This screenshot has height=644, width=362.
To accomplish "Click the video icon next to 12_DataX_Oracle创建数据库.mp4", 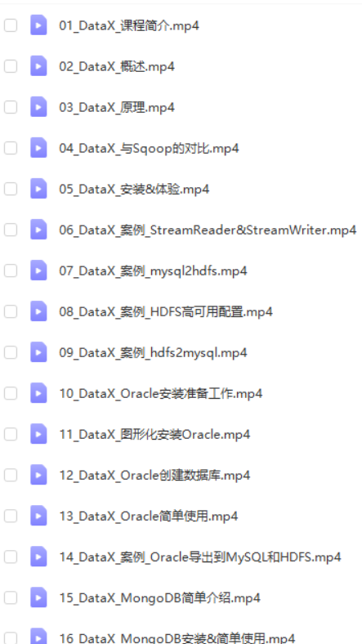I will [38, 475].
